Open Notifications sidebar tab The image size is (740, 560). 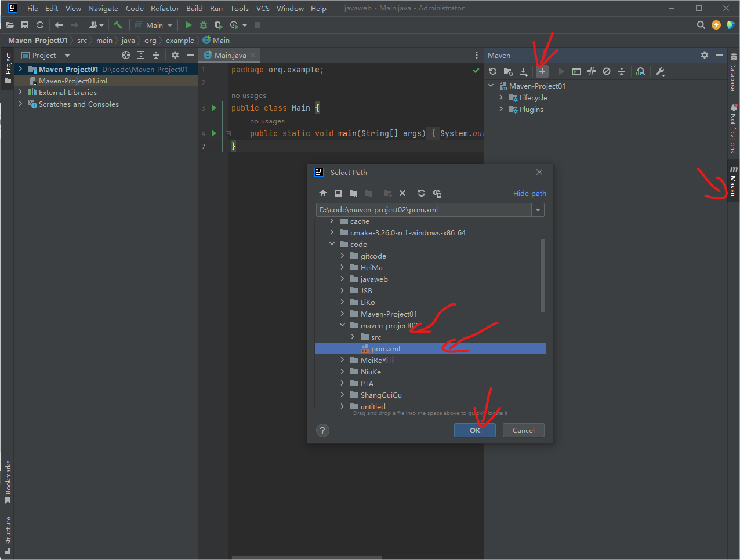click(x=734, y=128)
